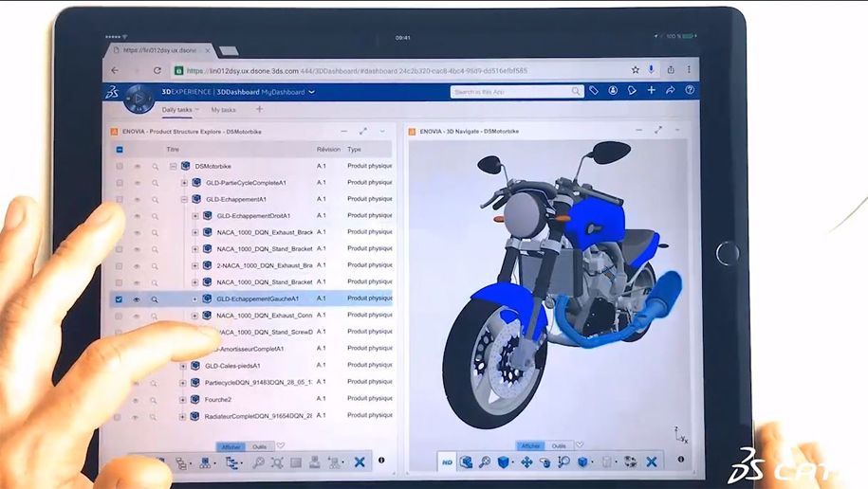868x489 pixels.
Task: Click the magnifier in the search field
Action: click(576, 91)
